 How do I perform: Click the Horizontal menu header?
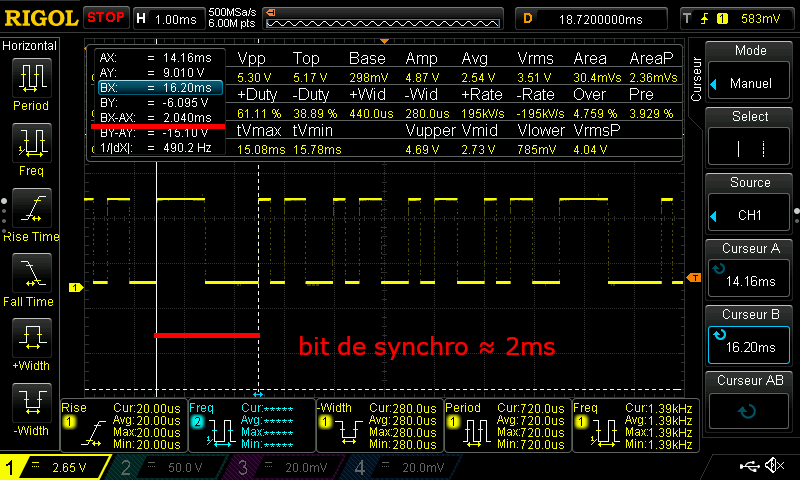(x=30, y=46)
